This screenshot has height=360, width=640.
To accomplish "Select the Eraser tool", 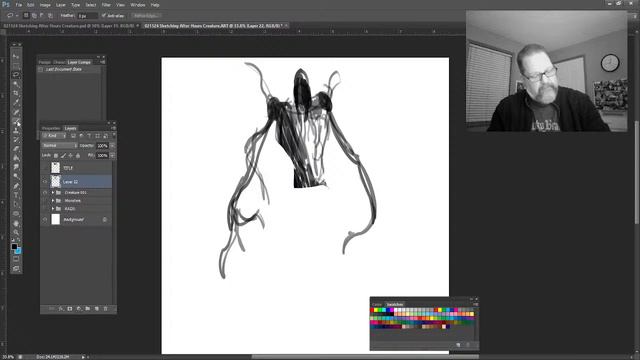I will coord(16,149).
